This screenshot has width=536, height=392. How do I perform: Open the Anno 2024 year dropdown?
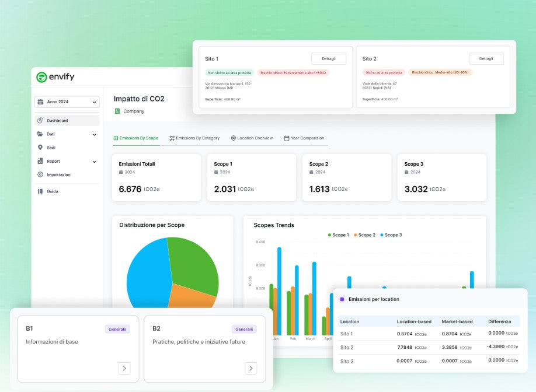(67, 102)
